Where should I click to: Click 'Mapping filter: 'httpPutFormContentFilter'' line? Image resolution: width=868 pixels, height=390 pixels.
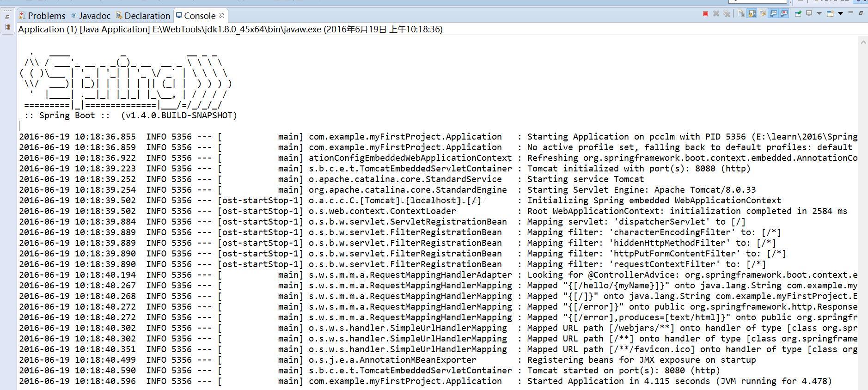657,254
